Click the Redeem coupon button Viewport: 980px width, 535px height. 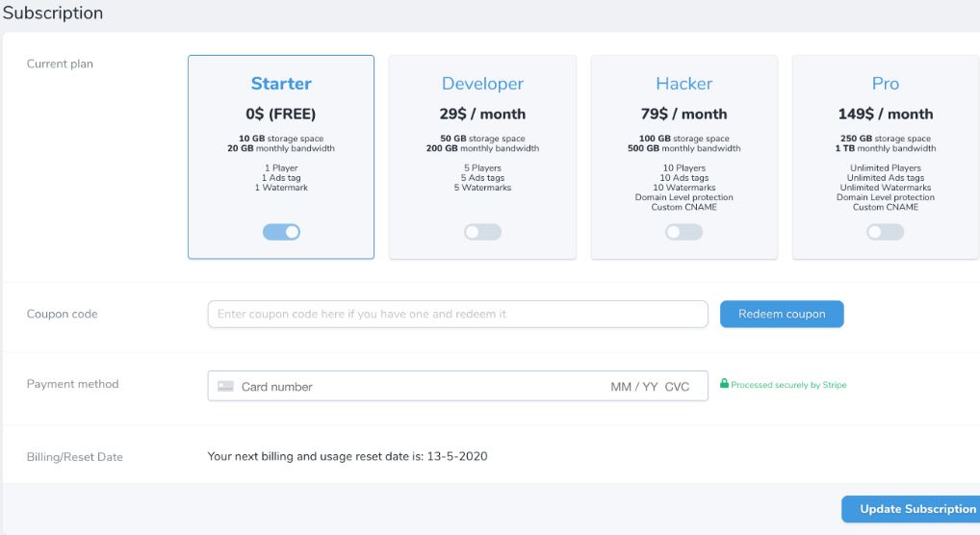[782, 314]
